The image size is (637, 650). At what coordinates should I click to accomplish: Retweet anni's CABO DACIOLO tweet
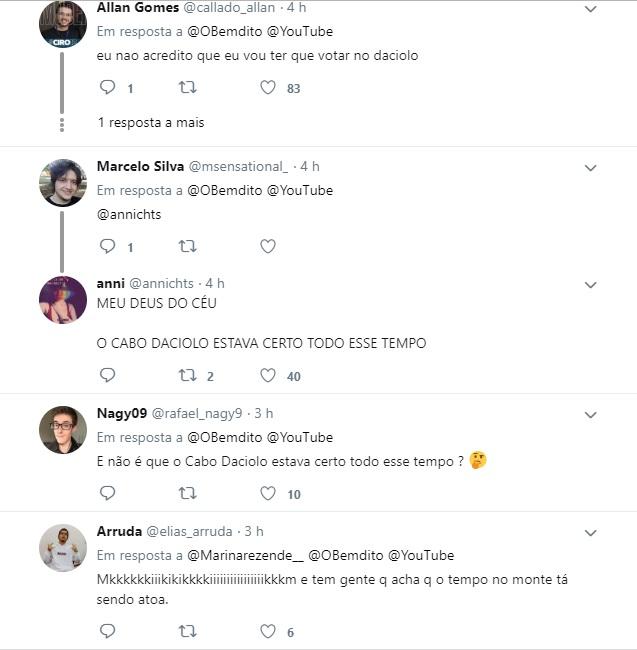click(187, 376)
